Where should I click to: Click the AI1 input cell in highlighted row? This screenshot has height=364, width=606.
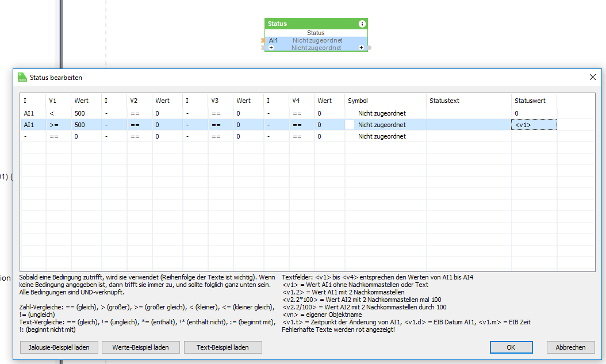tap(33, 125)
